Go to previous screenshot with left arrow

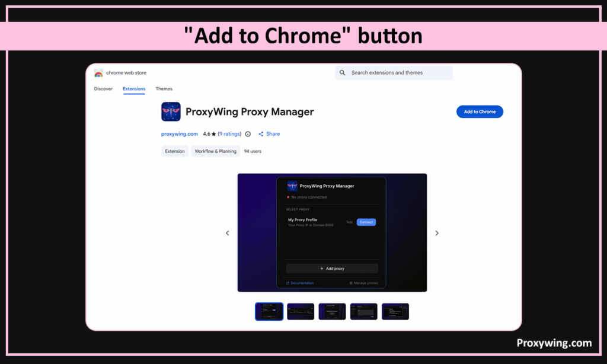coord(227,233)
